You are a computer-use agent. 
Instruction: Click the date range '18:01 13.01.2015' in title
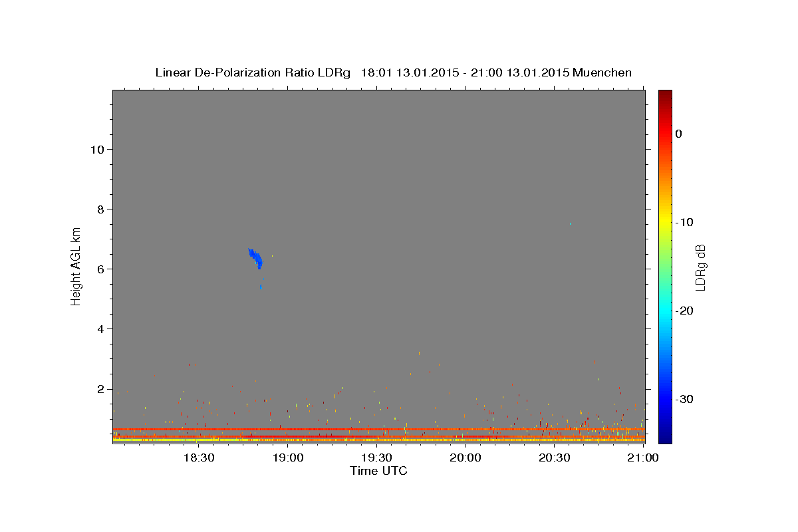point(410,72)
